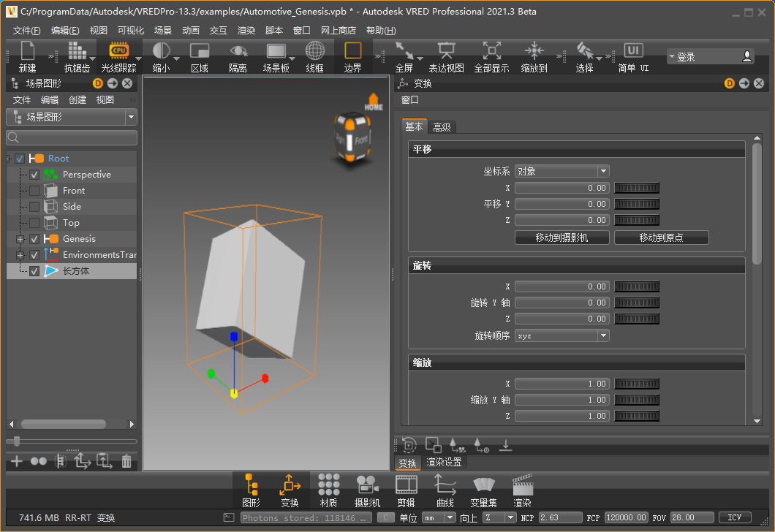Image resolution: width=775 pixels, height=532 pixels.
Task: Open the terminal icon in status bar
Action: coord(228,517)
